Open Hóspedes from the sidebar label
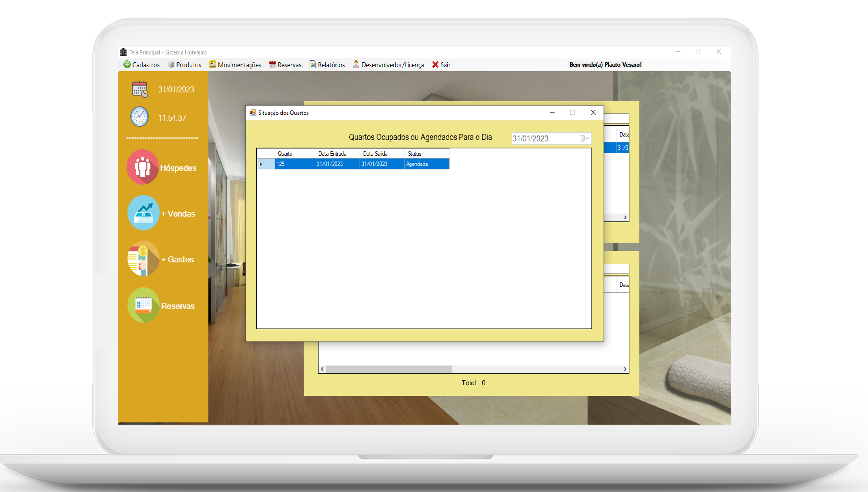 pyautogui.click(x=178, y=168)
